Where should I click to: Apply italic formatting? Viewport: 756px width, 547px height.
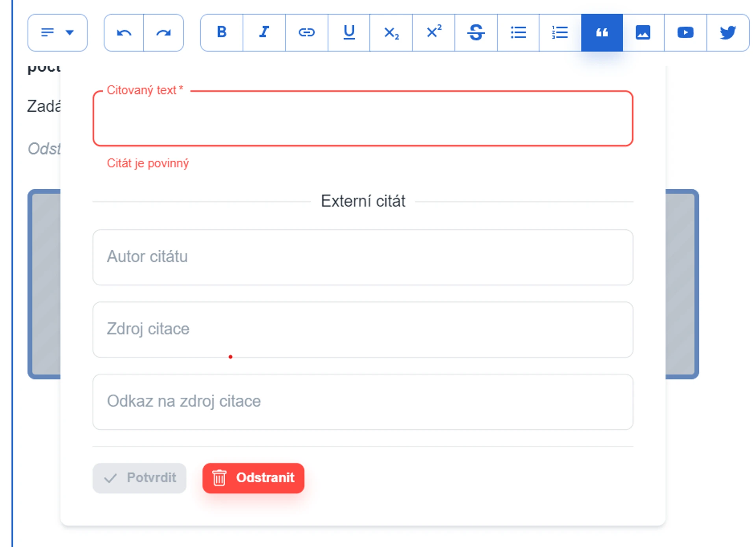click(264, 32)
